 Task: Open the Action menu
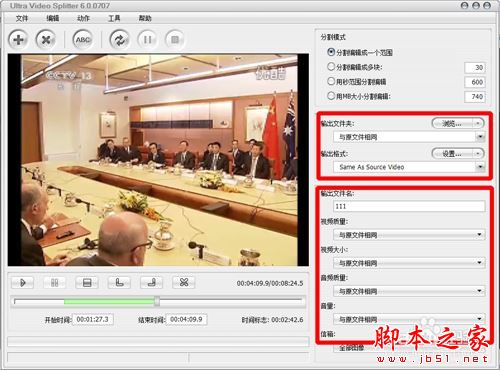83,18
